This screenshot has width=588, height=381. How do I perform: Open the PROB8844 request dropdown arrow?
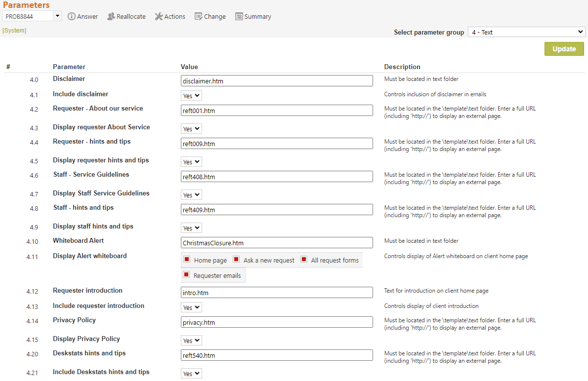point(57,16)
